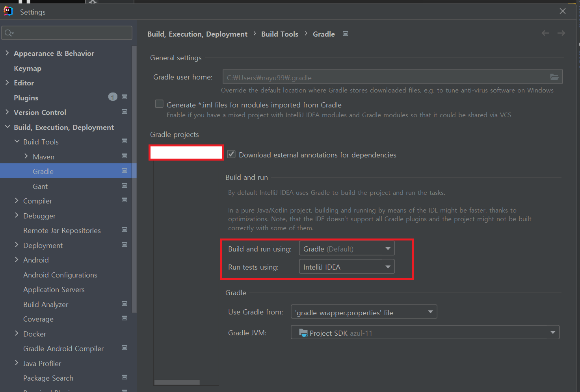Click Build, Execution, Deployment breadcrumb
The image size is (580, 392).
click(x=197, y=34)
